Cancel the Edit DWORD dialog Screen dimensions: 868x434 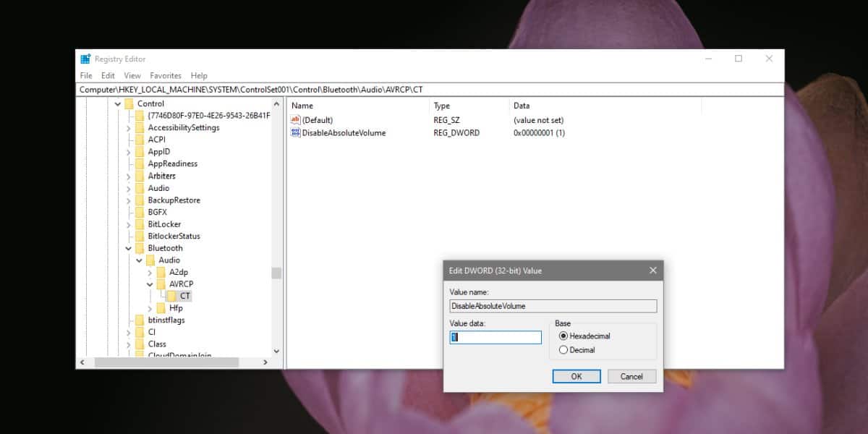pos(631,376)
